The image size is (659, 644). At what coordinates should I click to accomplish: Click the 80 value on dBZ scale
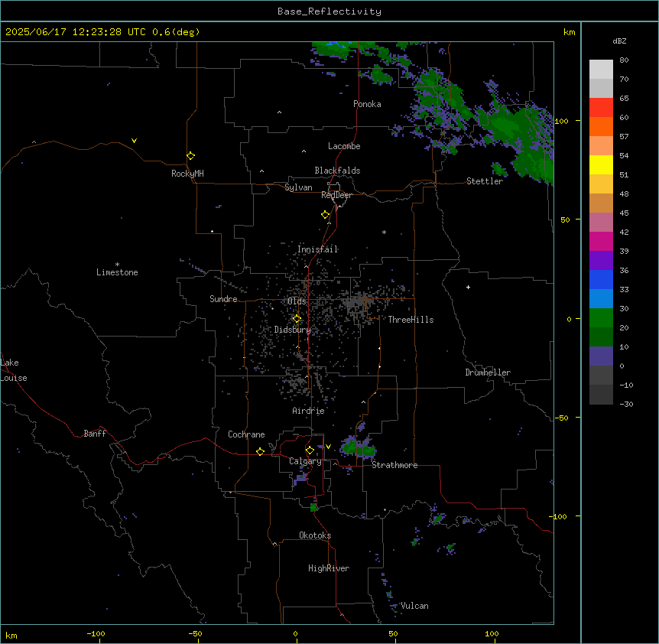(624, 60)
